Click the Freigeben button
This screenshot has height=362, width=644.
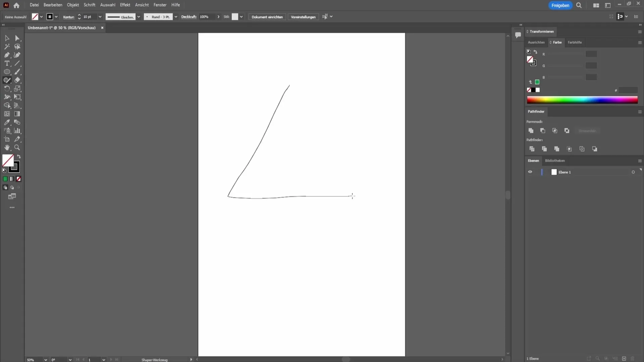pyautogui.click(x=560, y=5)
